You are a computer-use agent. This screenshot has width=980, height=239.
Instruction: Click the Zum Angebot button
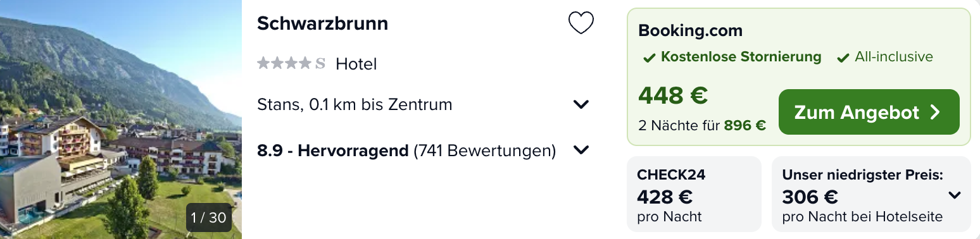point(869,112)
